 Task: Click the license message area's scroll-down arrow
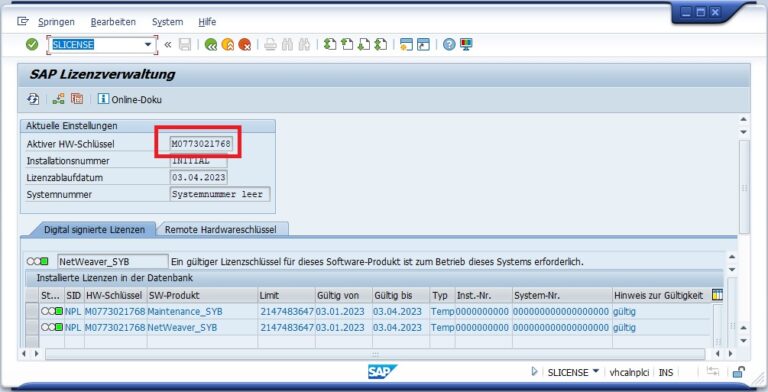tap(732, 270)
